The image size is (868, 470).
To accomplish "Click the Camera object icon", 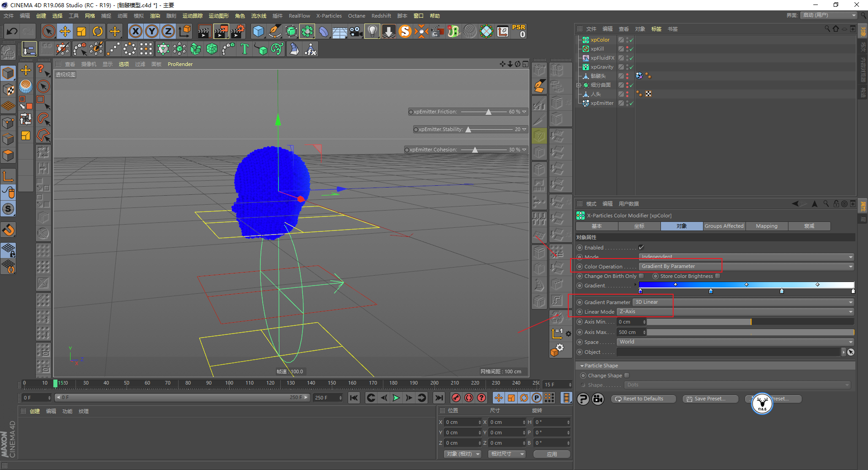I will [356, 31].
